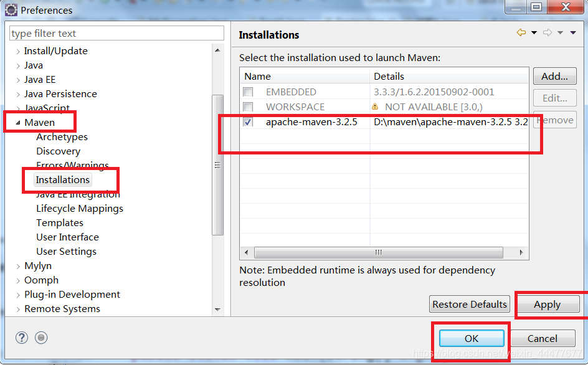Select Archetypes under Maven
Viewport: 588px width, 365px height.
62,137
